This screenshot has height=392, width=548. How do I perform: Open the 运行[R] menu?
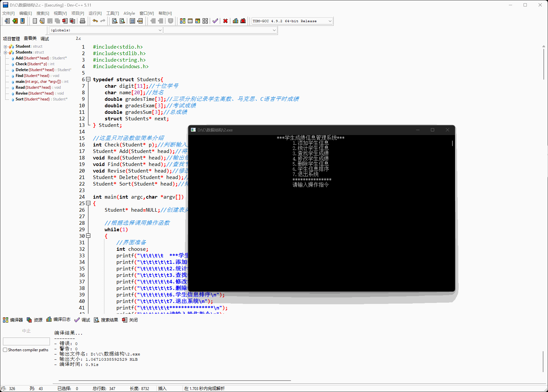click(x=95, y=13)
